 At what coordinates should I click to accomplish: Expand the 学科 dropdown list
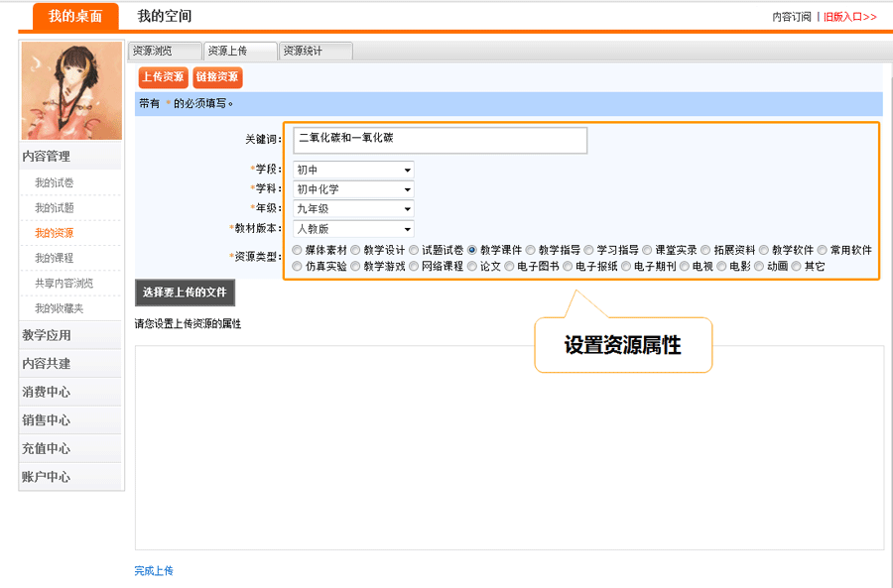pyautogui.click(x=353, y=189)
